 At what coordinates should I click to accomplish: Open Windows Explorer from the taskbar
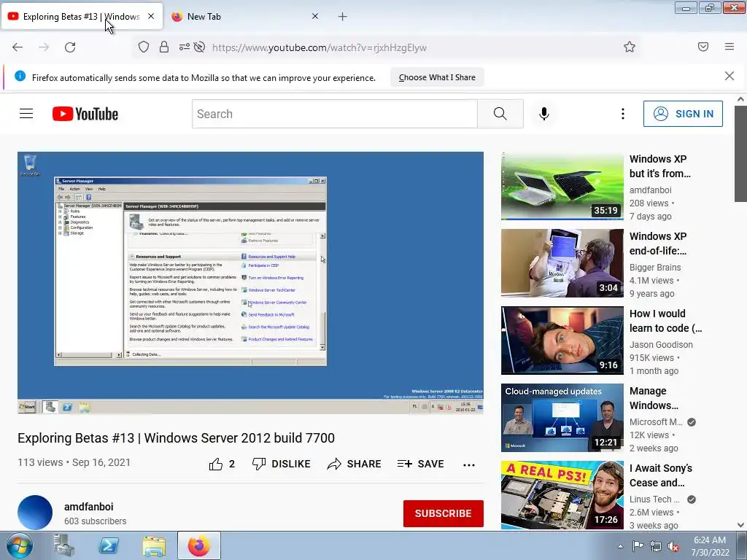tap(153, 545)
